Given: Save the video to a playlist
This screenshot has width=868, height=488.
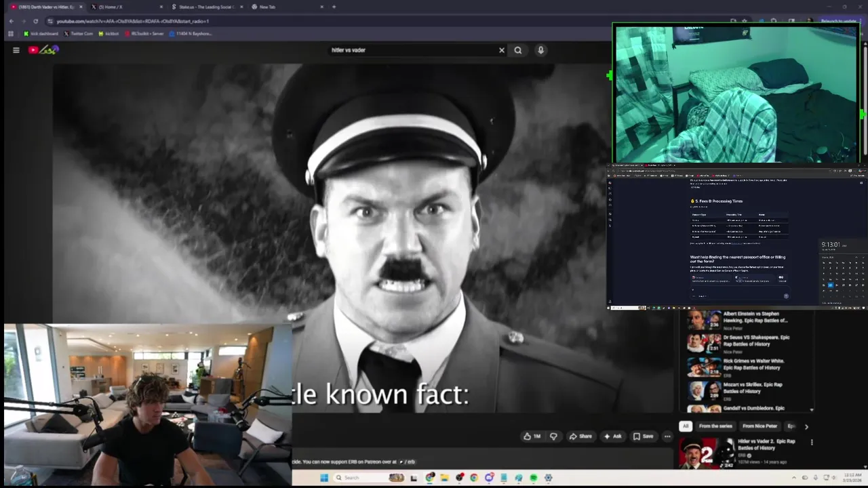Looking at the screenshot, I should pos(644,436).
